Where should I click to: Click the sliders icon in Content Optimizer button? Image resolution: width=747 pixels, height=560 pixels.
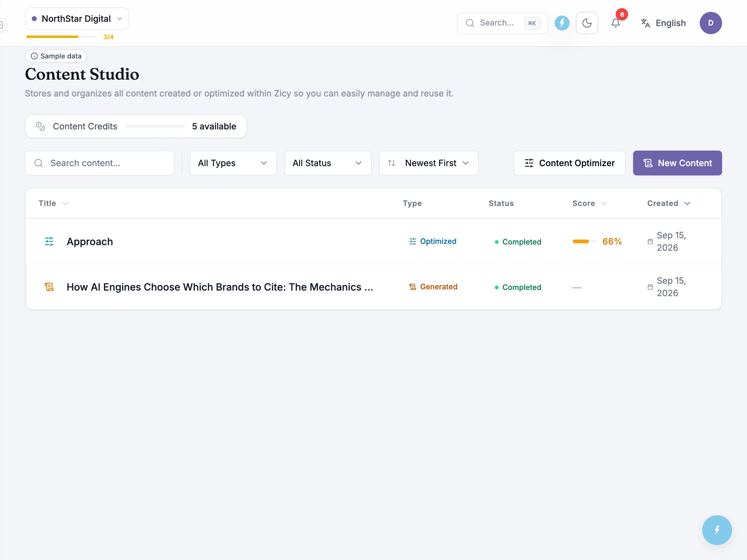(529, 163)
